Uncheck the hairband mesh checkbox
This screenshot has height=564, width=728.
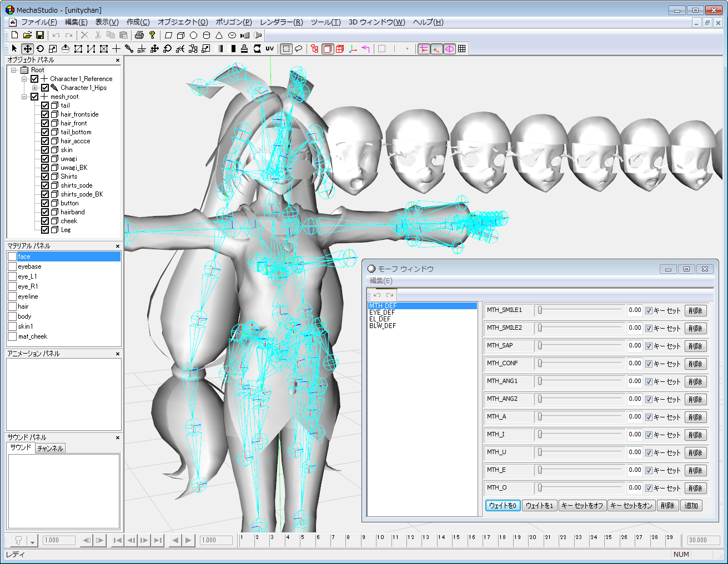pyautogui.click(x=45, y=212)
